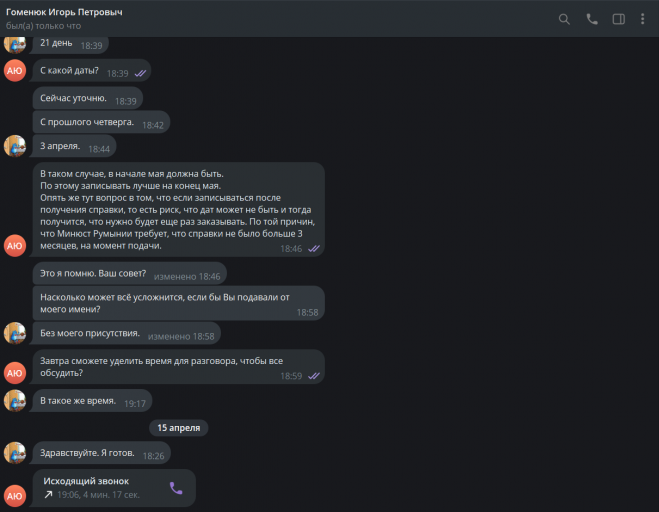Click the "15 апреля" date separator
The height and width of the screenshot is (512, 659).
tap(179, 427)
